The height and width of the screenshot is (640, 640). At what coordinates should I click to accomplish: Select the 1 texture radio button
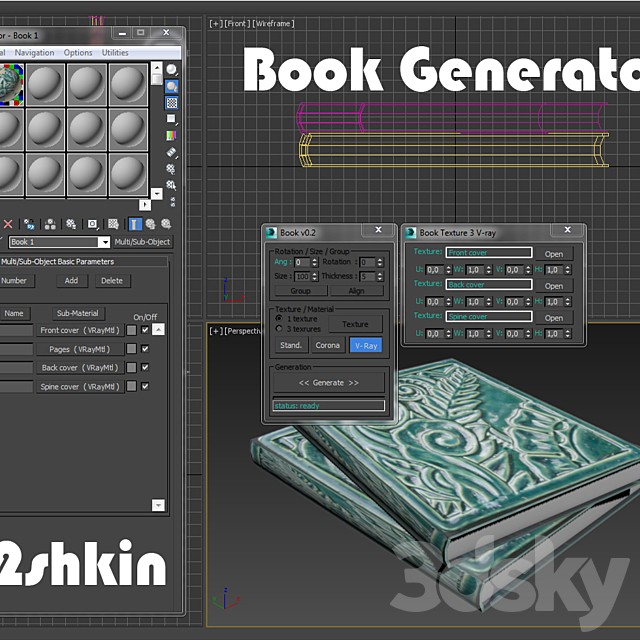click(x=279, y=318)
